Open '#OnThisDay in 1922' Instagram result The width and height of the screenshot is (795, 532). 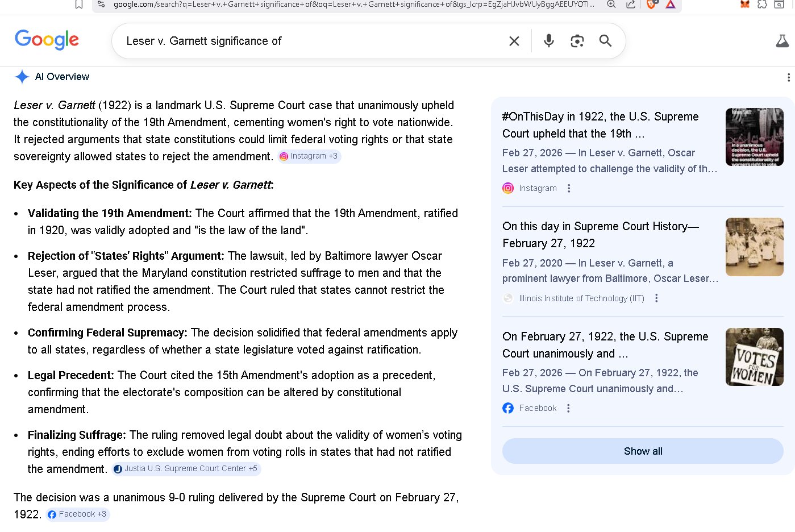(x=600, y=125)
